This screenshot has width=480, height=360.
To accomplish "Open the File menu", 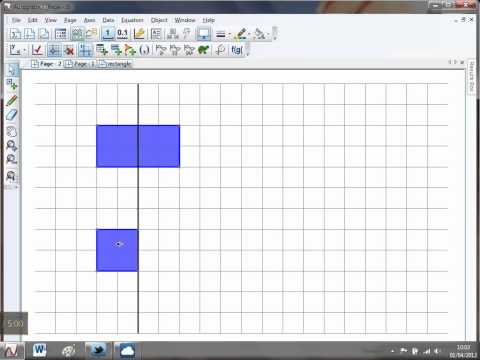I will (x=16, y=20).
